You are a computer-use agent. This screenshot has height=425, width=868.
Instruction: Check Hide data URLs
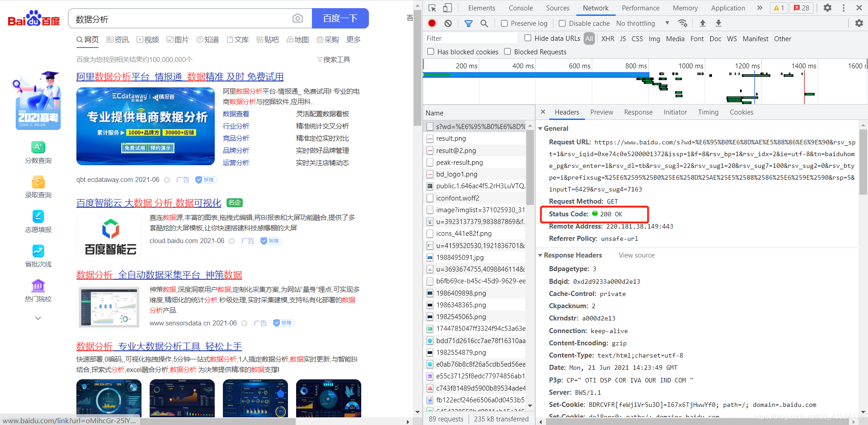tap(528, 38)
